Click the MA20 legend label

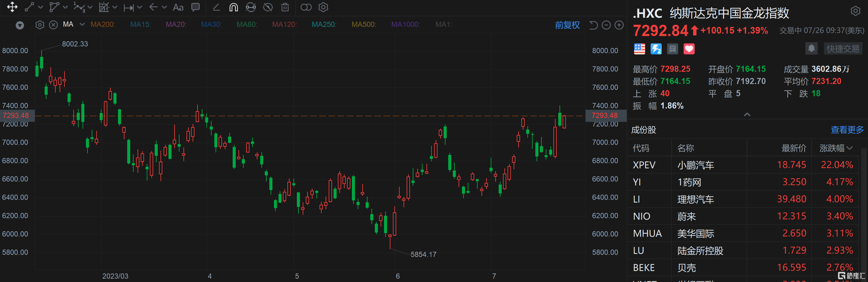pyautogui.click(x=176, y=25)
